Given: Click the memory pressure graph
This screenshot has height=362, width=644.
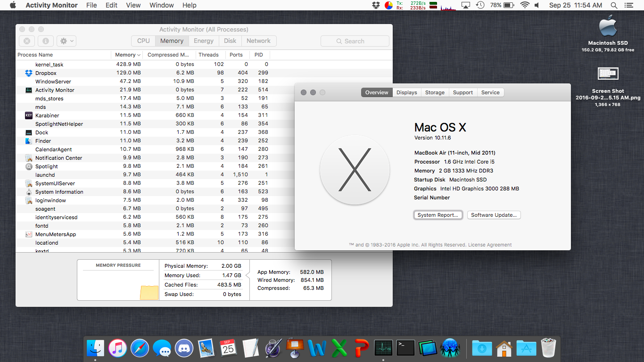Looking at the screenshot, I should pyautogui.click(x=118, y=286).
